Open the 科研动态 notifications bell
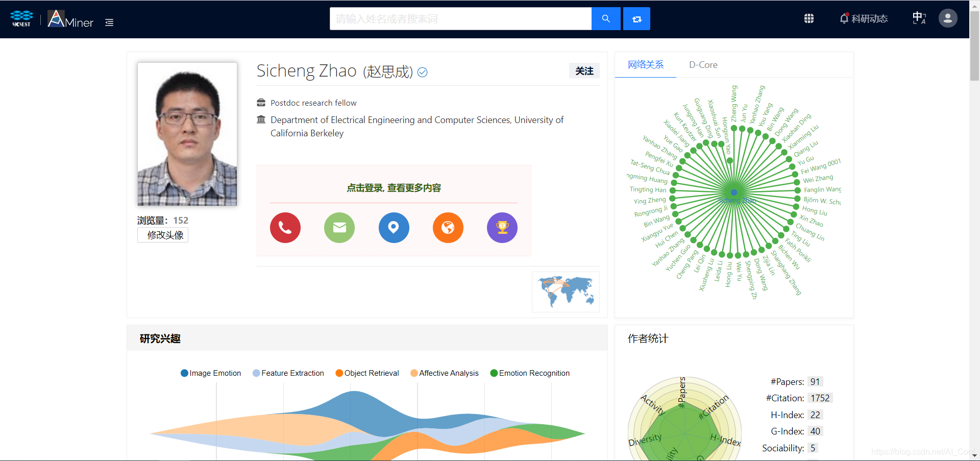980x461 pixels. (x=864, y=19)
